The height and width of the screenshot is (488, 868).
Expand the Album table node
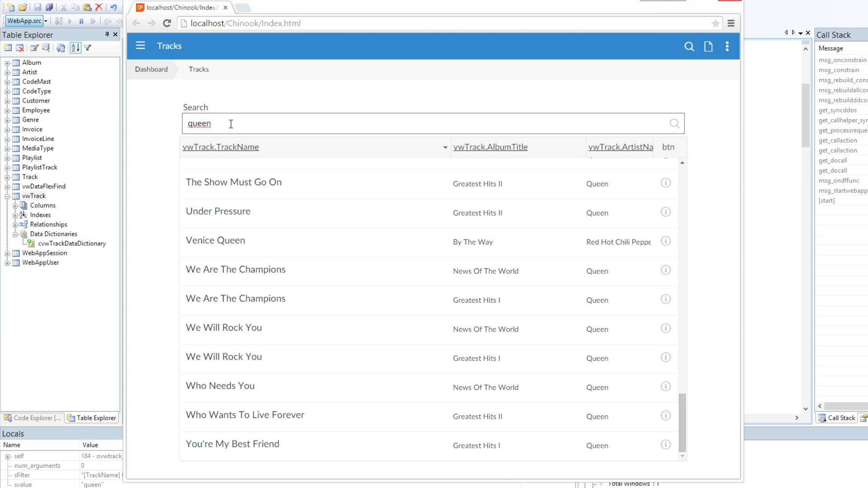[x=7, y=63]
